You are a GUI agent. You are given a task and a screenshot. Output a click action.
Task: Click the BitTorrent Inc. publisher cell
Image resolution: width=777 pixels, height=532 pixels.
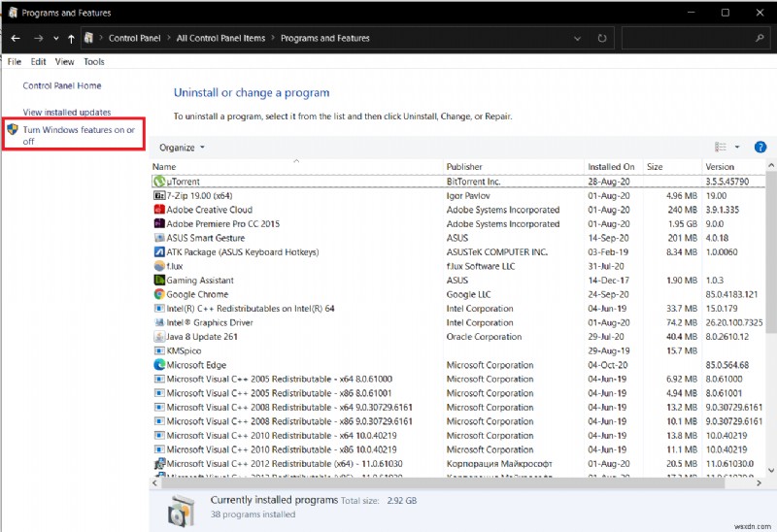click(473, 182)
